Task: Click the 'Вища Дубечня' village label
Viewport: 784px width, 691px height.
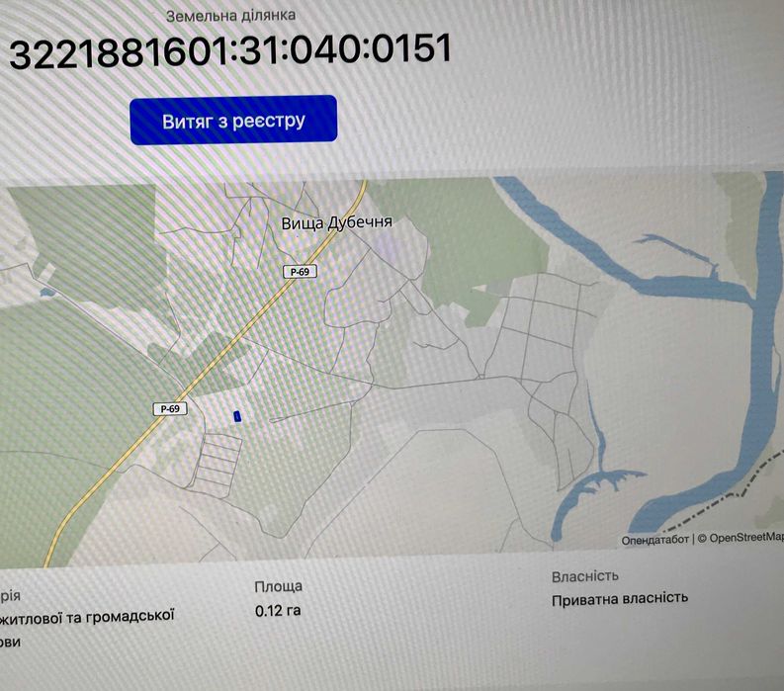Action: [336, 222]
